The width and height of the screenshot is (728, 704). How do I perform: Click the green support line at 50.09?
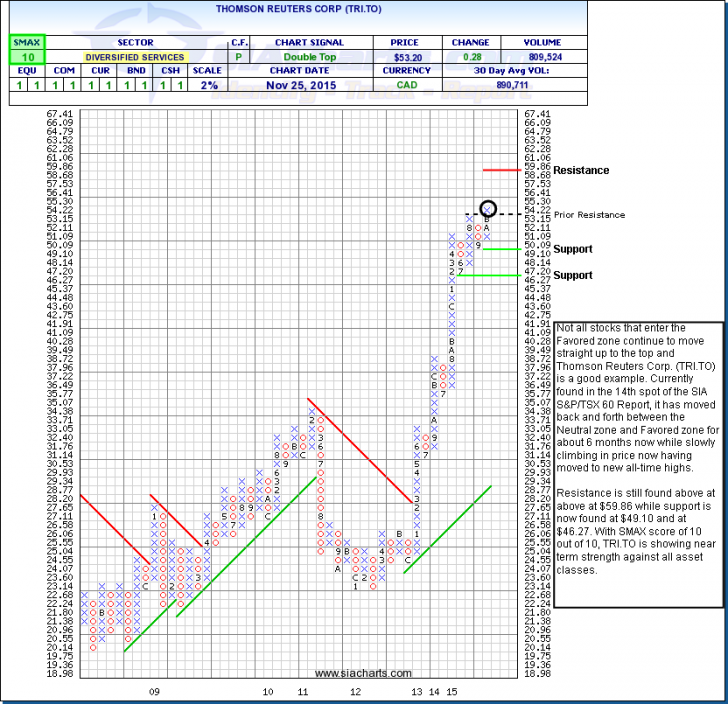point(503,248)
